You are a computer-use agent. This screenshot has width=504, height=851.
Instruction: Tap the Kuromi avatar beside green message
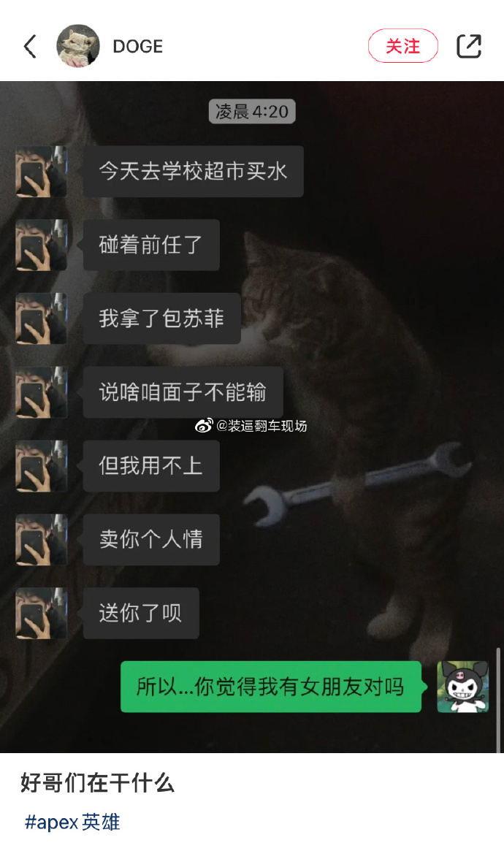[x=463, y=687]
